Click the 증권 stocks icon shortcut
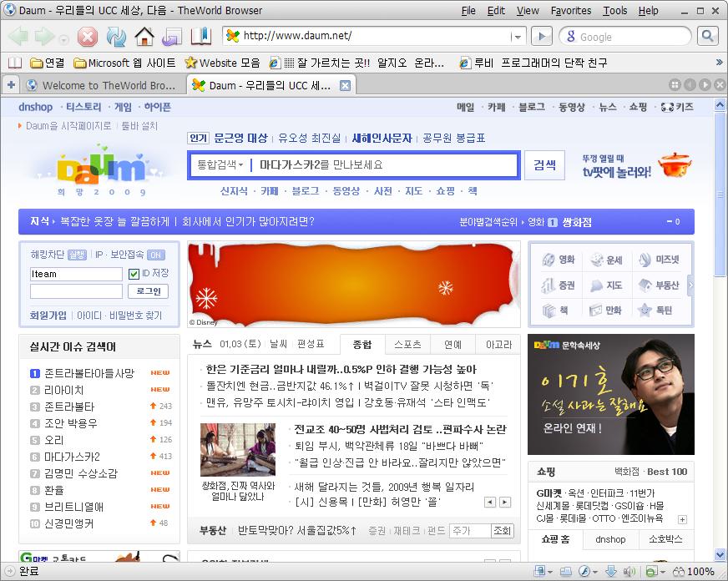Viewport: 728px width, 581px height. (558, 285)
